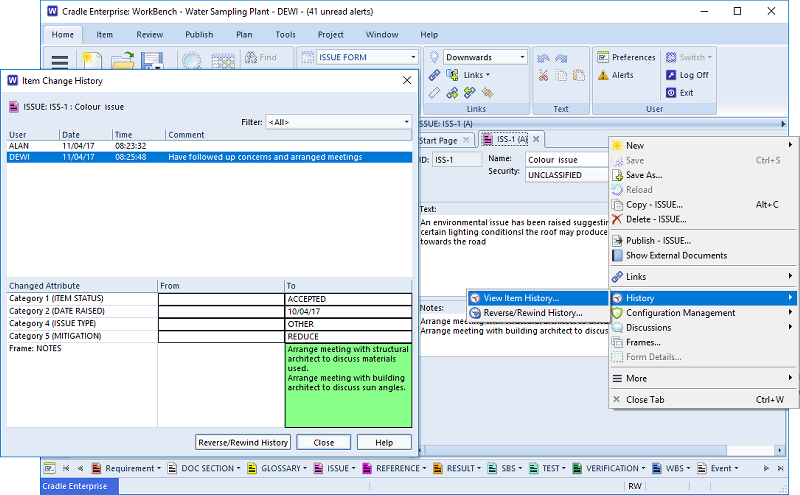Click the Log Off icon
This screenshot has width=800, height=495.
pos(671,75)
